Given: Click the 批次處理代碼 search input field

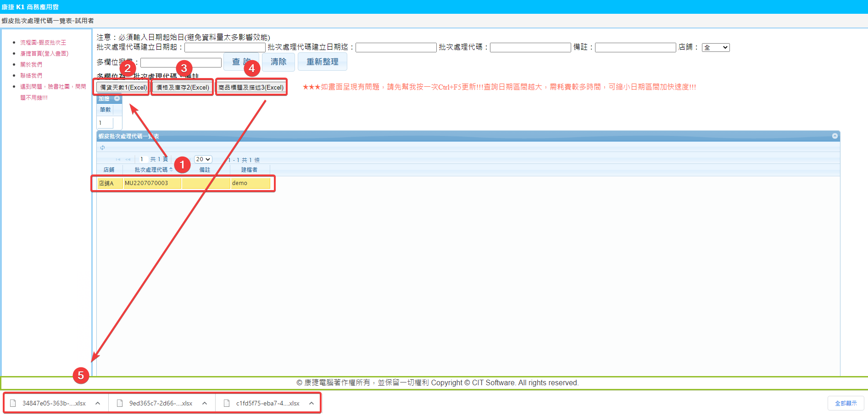Looking at the screenshot, I should coord(530,47).
